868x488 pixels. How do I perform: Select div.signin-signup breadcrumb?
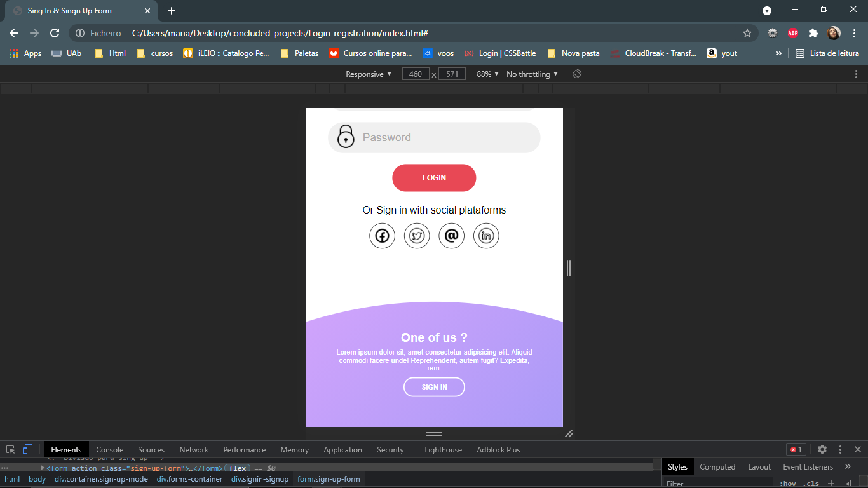tap(260, 479)
